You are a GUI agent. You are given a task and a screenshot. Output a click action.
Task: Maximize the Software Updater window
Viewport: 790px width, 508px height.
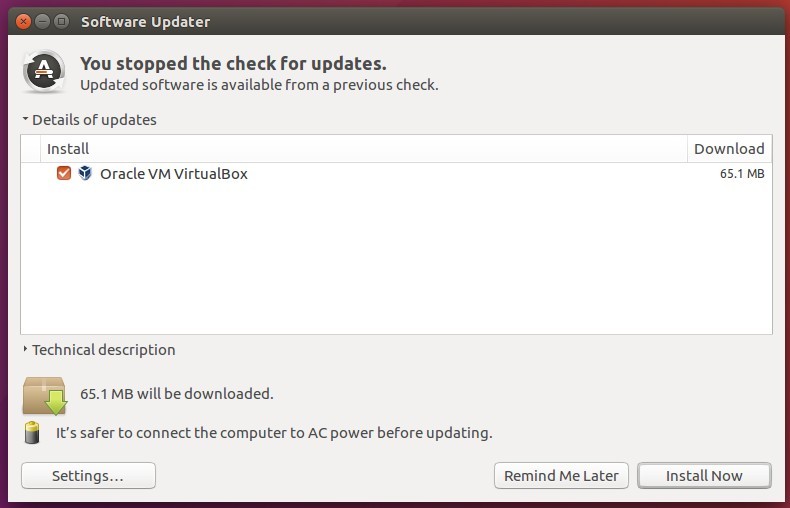tap(61, 21)
